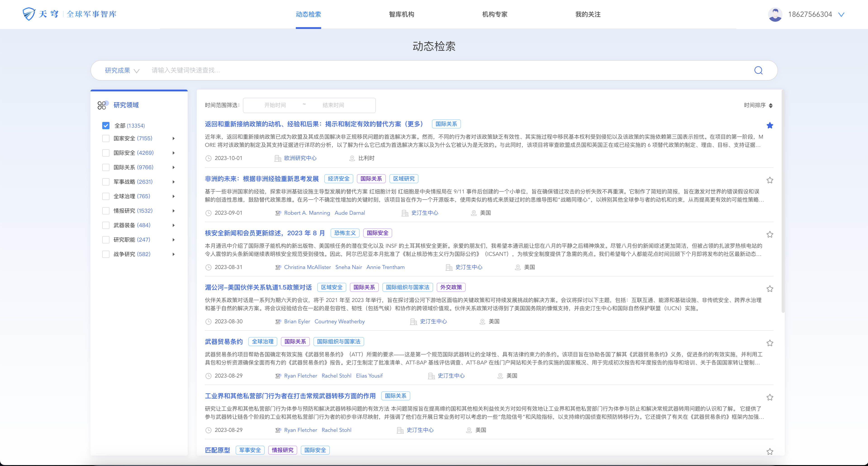Click the time sort arrows icon
The height and width of the screenshot is (466, 868).
coord(771,105)
